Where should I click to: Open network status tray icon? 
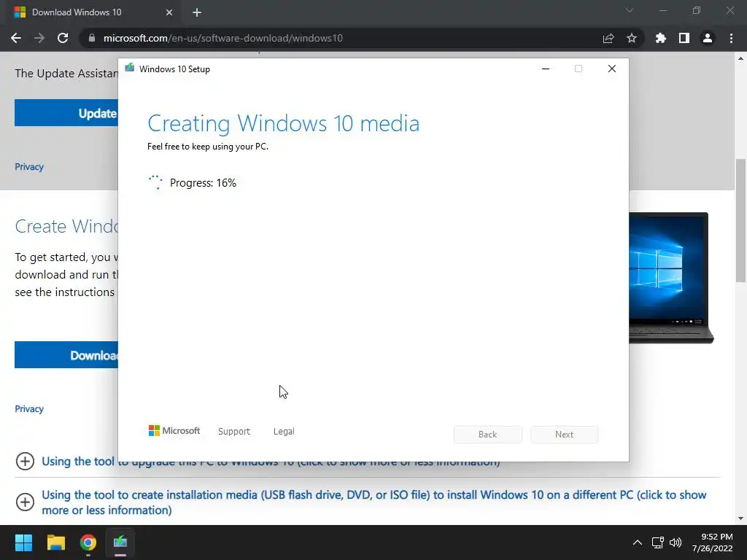658,542
